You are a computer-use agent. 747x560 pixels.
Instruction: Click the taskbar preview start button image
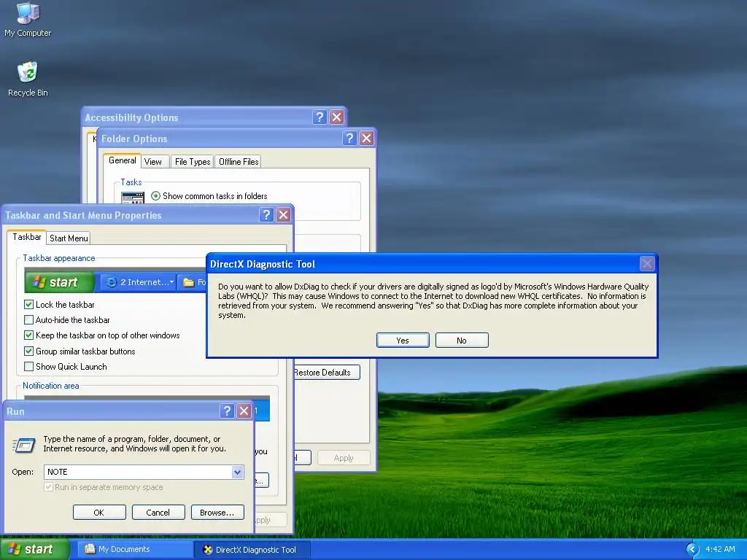60,282
